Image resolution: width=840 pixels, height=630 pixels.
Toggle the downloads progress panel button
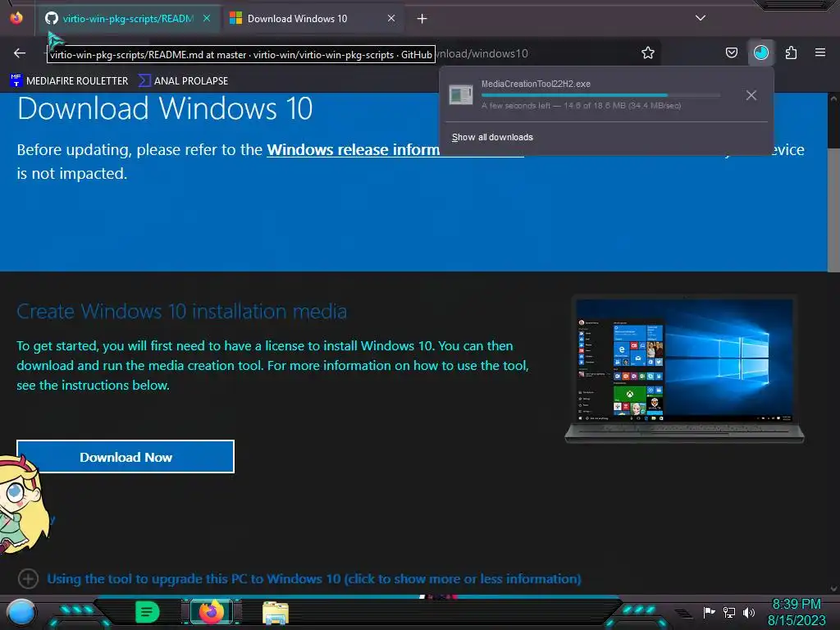pos(761,52)
